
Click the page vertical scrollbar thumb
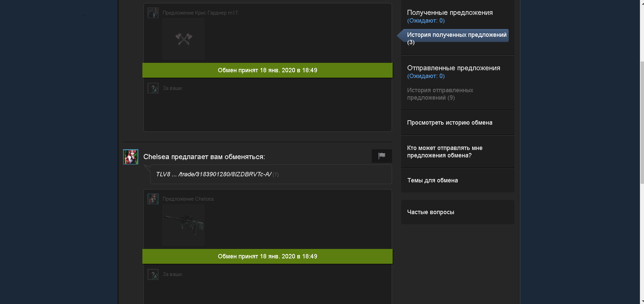(642, 123)
